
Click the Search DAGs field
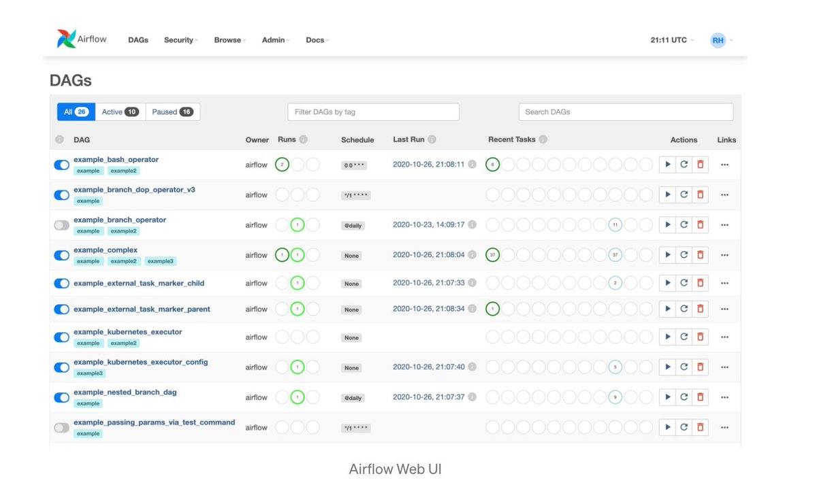[626, 112]
